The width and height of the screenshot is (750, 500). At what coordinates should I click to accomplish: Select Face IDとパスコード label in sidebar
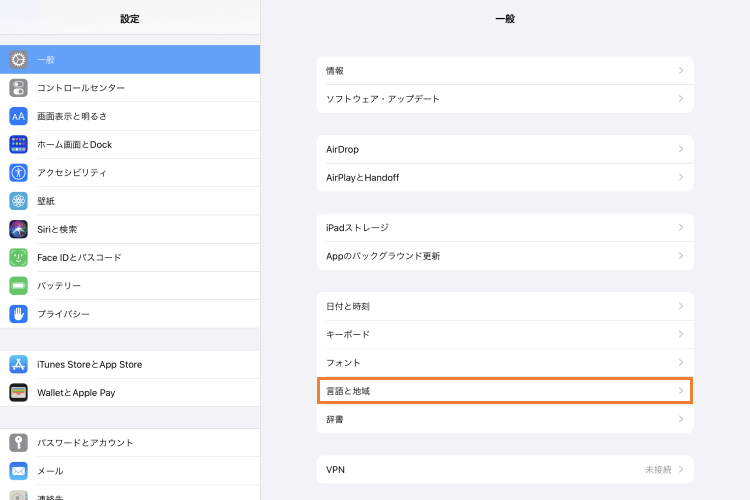coord(79,257)
